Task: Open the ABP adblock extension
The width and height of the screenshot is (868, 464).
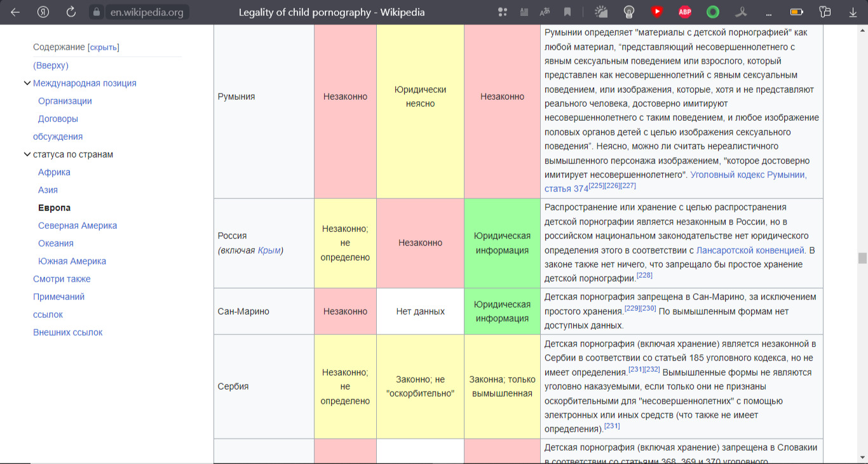Action: tap(684, 12)
